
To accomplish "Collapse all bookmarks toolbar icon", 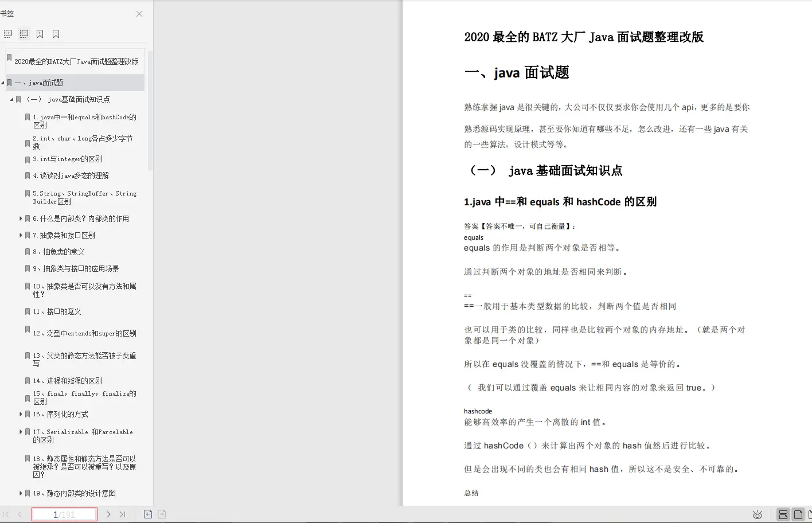I will pos(24,34).
